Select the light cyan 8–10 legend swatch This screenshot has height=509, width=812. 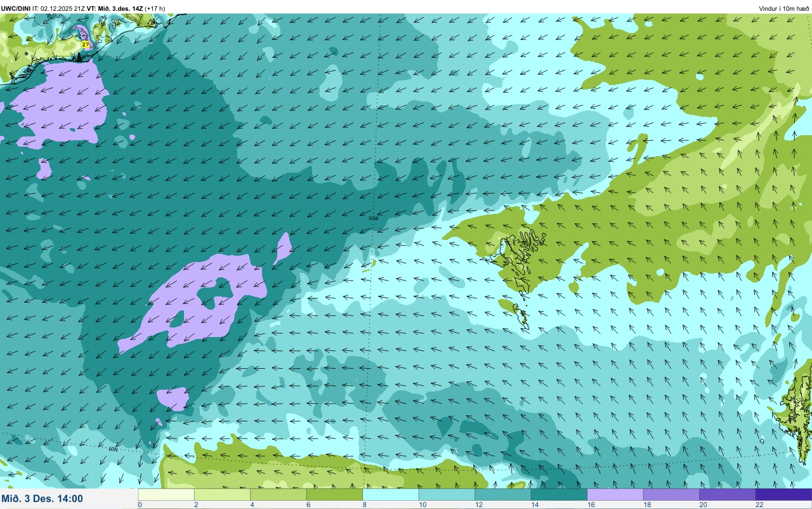(x=391, y=494)
